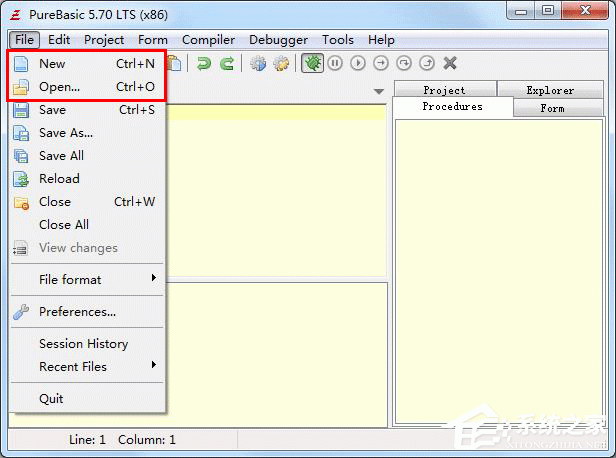Viewport: 616px width, 458px height.
Task: Switch to the Project panel tab
Action: (x=445, y=90)
